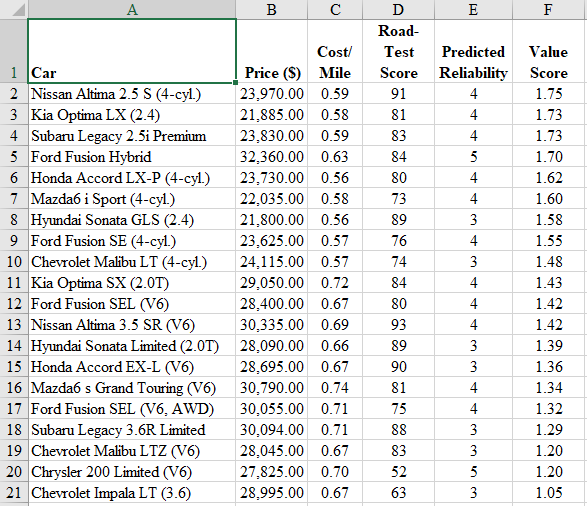Select row 10 header
Image resolution: width=587 pixels, height=506 pixels.
tap(14, 262)
